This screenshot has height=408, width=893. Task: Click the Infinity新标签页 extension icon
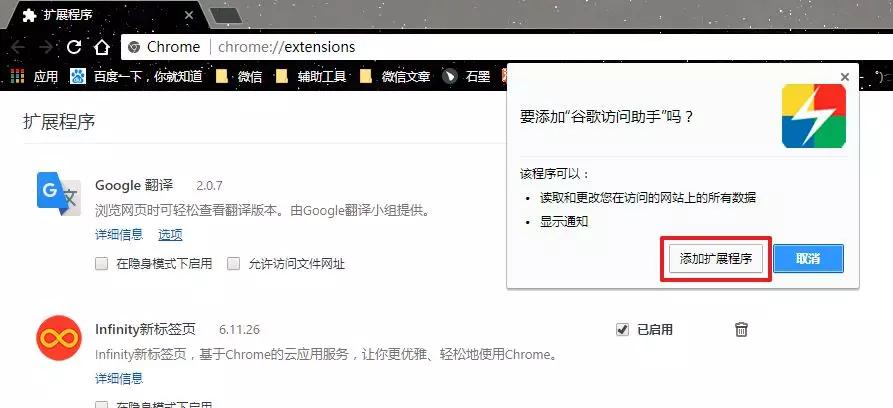[x=59, y=338]
